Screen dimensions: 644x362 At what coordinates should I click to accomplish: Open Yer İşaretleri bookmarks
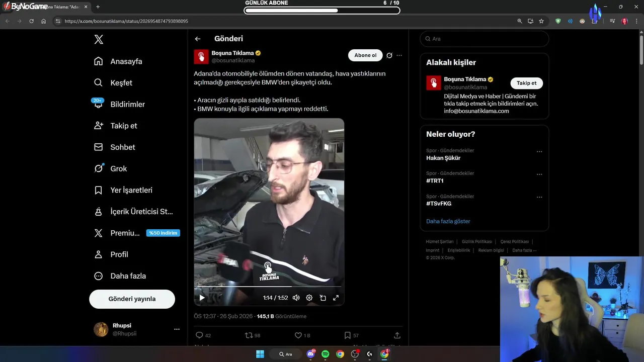[123, 190]
